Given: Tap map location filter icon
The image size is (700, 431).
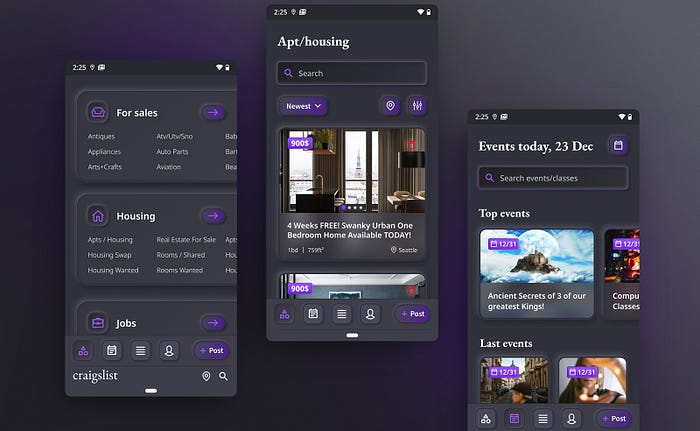Looking at the screenshot, I should coord(390,106).
